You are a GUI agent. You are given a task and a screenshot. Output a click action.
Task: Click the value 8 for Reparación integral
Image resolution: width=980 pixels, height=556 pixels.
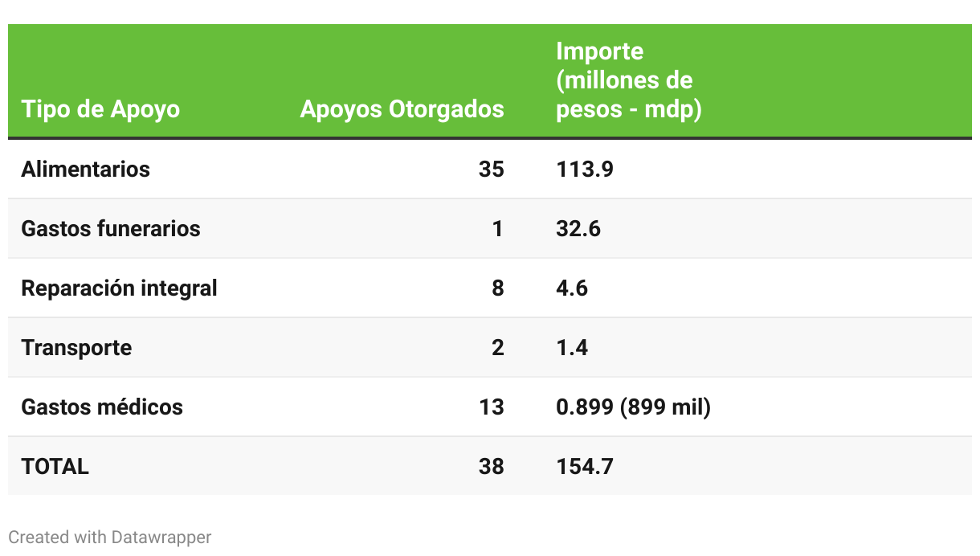click(x=498, y=288)
